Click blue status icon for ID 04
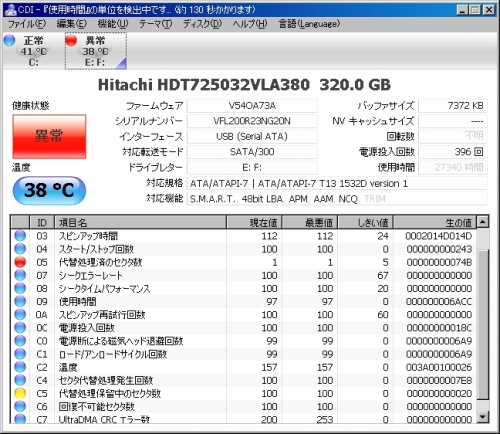Image resolution: width=500 pixels, height=434 pixels. pyautogui.click(x=20, y=249)
